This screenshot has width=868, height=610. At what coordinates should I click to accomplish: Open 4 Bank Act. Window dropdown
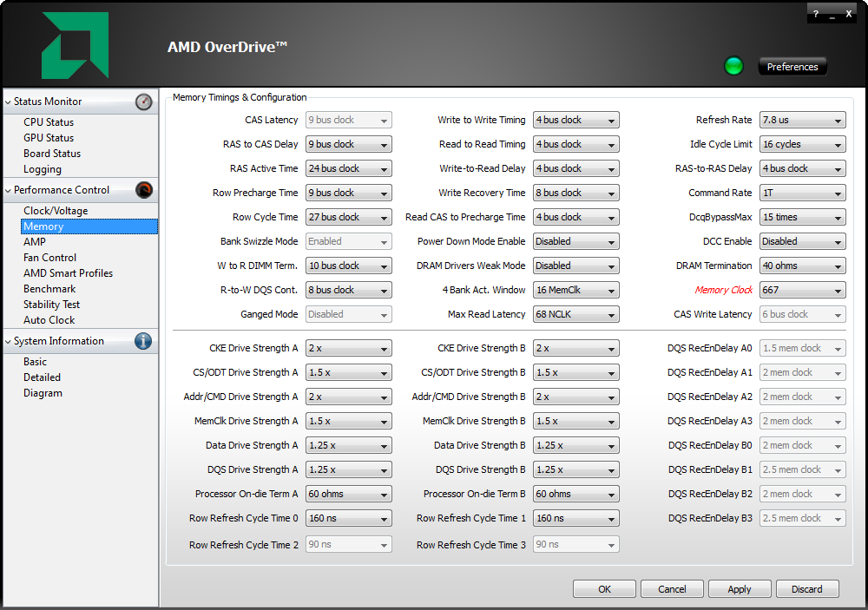point(576,290)
